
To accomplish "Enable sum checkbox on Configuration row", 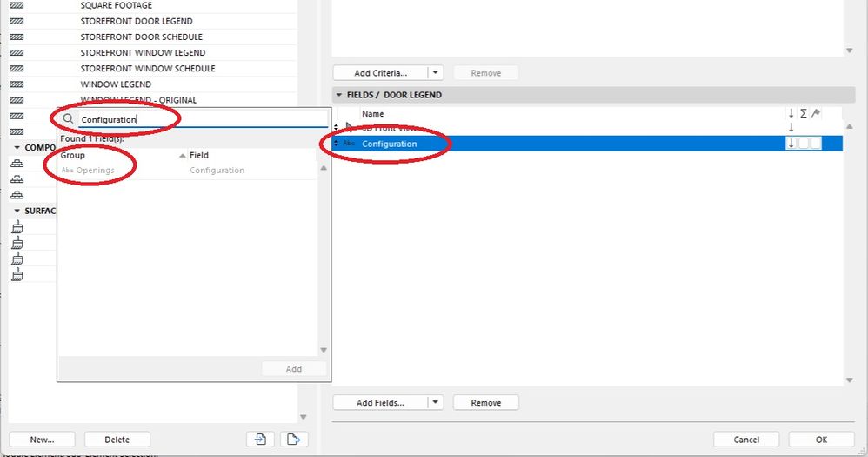I will click(x=804, y=144).
